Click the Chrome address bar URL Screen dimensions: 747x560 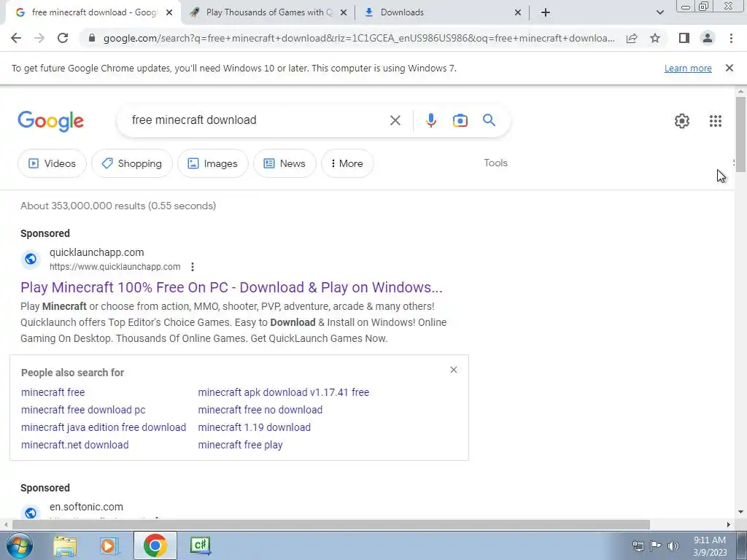point(359,38)
